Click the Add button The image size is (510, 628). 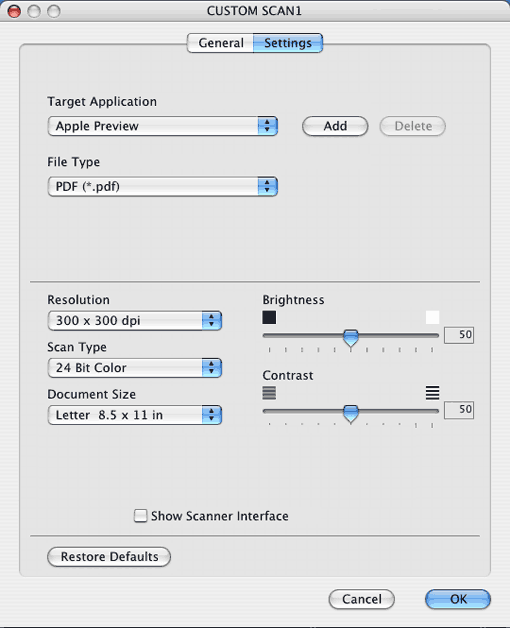click(335, 126)
